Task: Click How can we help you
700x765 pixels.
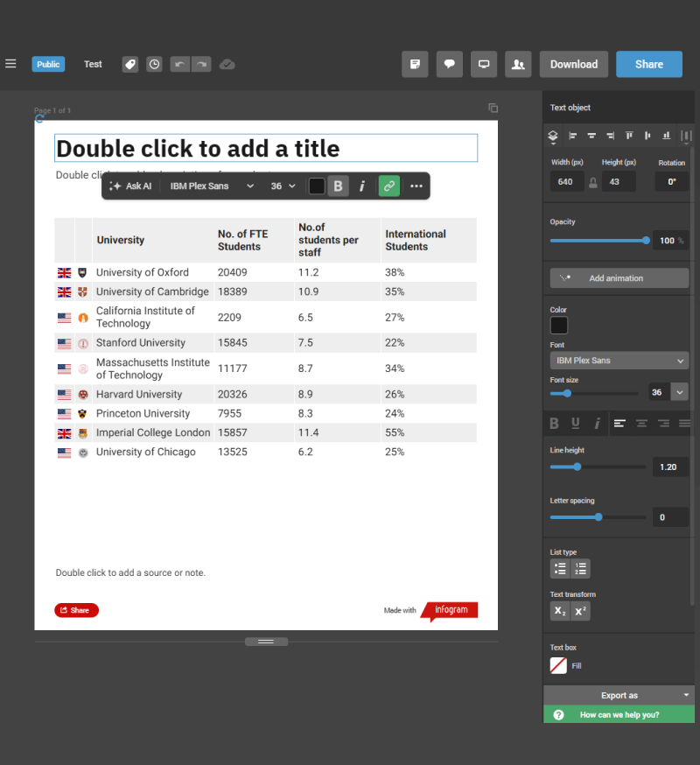Action: 619,715
